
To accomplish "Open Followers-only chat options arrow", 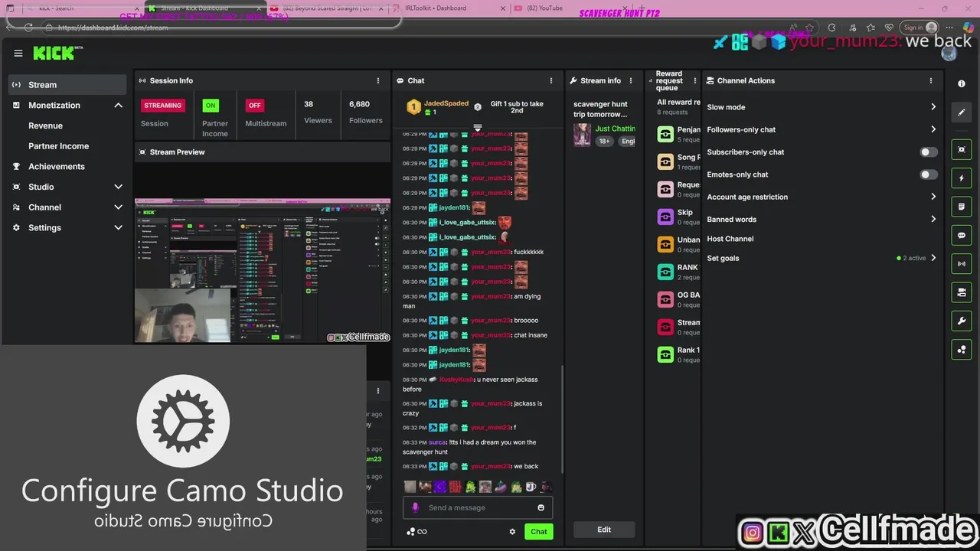I will pos(933,129).
